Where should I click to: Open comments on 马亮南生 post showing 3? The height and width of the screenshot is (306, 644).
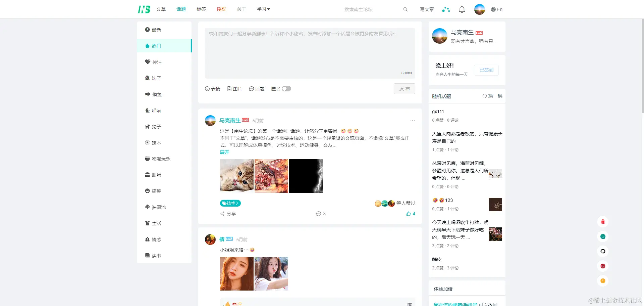click(321, 214)
